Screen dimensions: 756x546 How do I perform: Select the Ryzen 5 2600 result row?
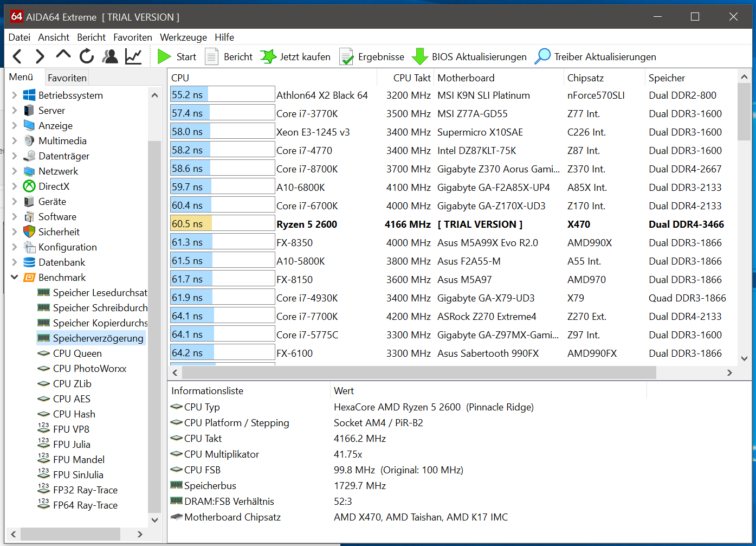click(x=453, y=224)
